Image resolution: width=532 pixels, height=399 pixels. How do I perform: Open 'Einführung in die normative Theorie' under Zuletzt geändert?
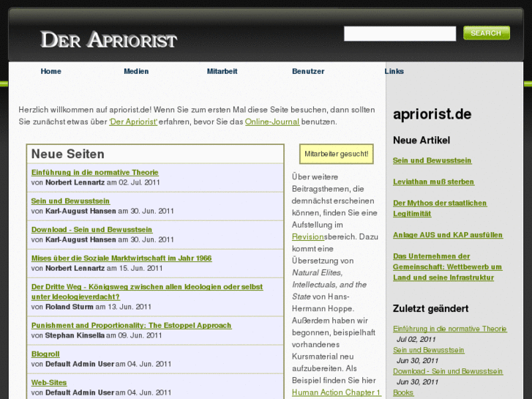450,329
